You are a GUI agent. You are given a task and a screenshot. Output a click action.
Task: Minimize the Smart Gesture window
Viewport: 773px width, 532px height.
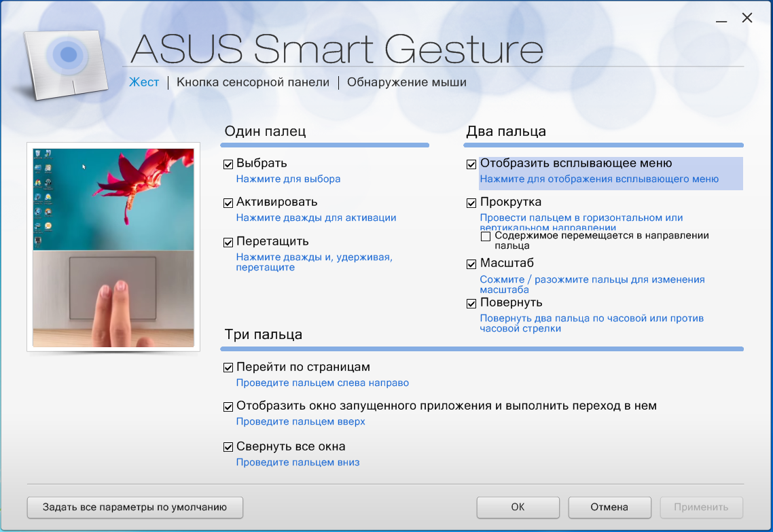click(x=721, y=19)
